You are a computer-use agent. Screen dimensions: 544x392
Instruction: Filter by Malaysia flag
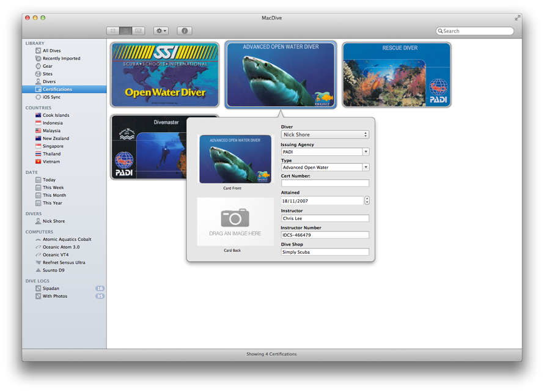tap(38, 131)
